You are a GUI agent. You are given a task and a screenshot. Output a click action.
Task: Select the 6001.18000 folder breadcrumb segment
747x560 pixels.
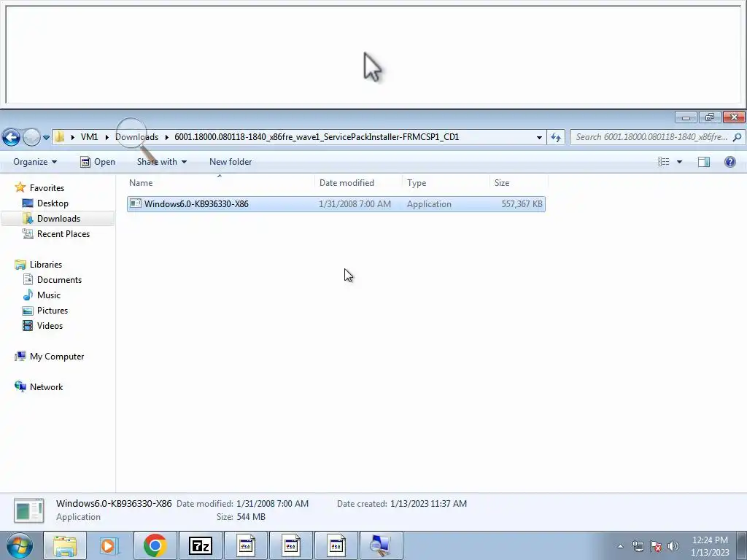pyautogui.click(x=317, y=137)
